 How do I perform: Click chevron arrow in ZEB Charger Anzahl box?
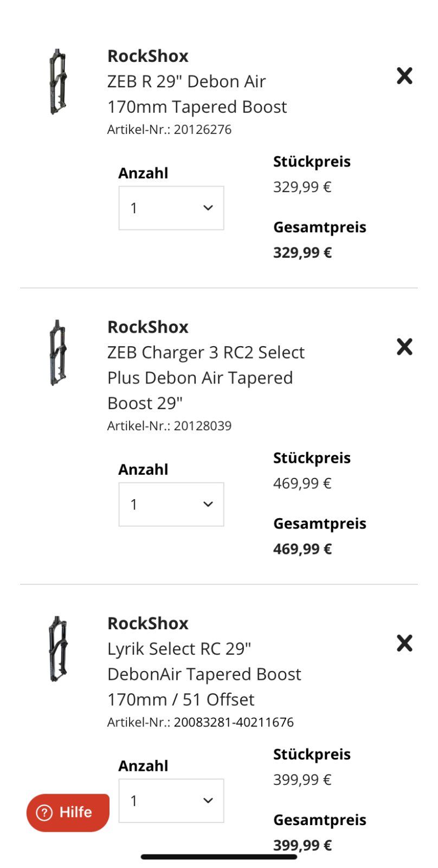click(x=208, y=504)
